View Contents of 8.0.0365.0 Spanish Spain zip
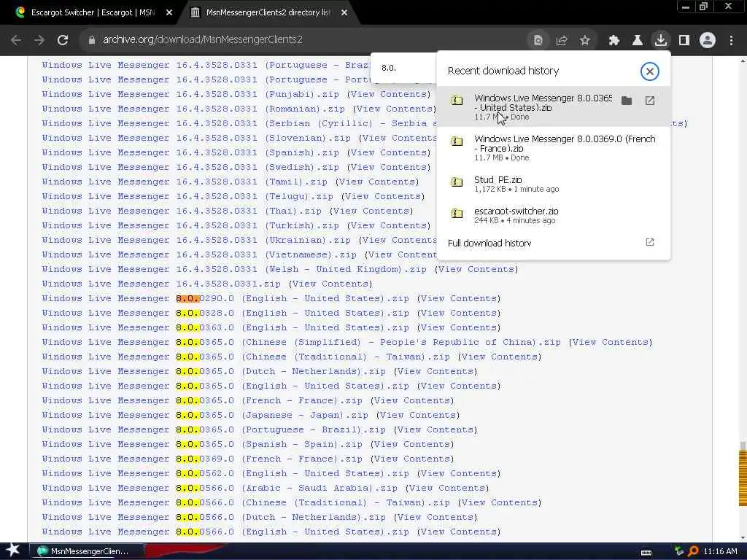This screenshot has height=560, width=747. coord(412,444)
